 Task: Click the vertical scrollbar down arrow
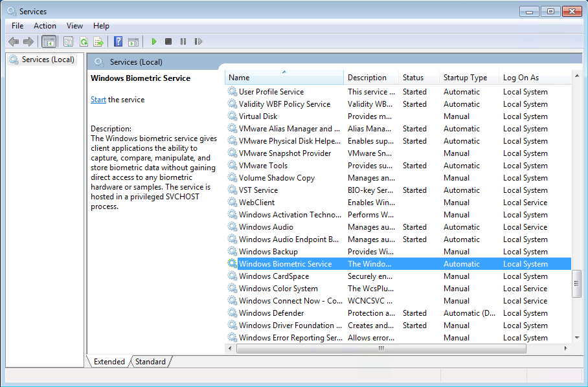pyautogui.click(x=577, y=338)
